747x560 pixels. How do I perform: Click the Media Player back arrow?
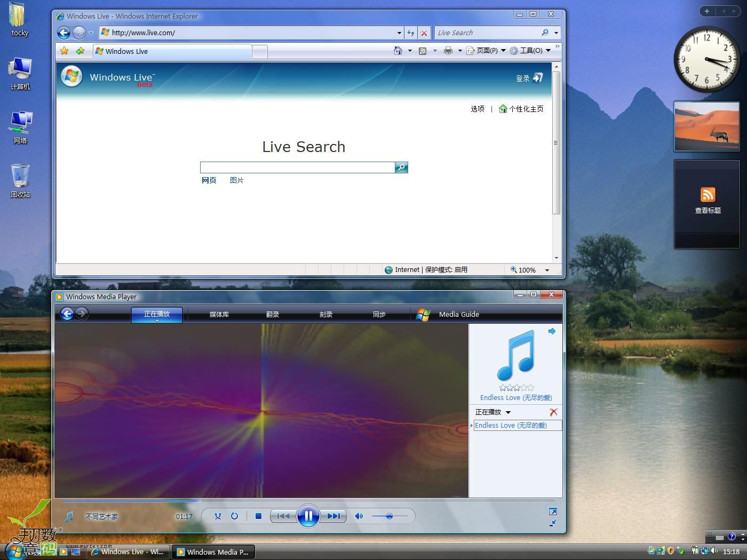[67, 314]
